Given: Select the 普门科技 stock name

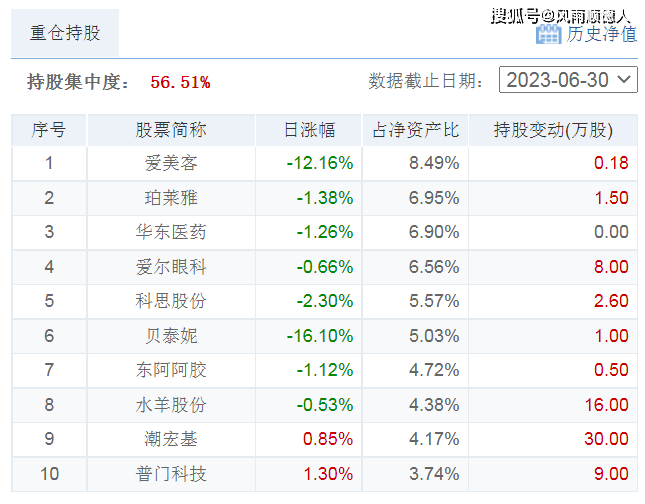Looking at the screenshot, I should click(x=171, y=474).
